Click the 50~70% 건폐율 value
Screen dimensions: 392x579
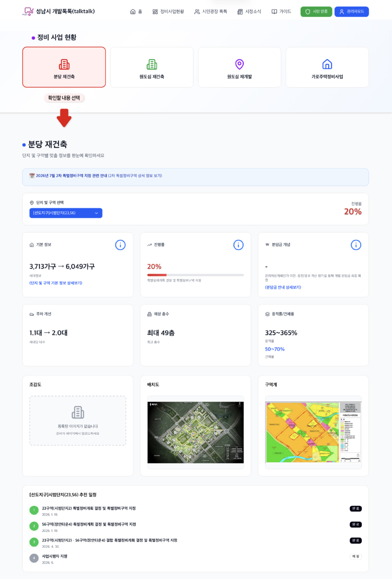click(275, 349)
